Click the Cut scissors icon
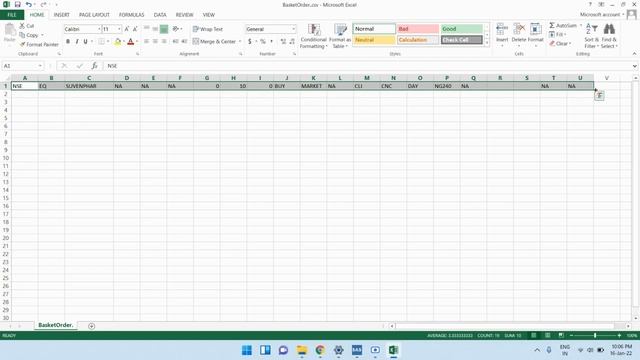This screenshot has width=640, height=360. (x=22, y=26)
